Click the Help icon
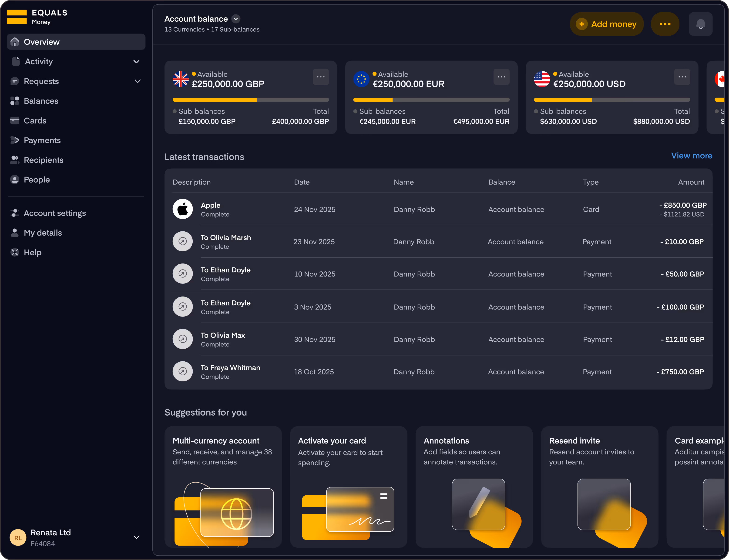The image size is (729, 560). pyautogui.click(x=15, y=252)
